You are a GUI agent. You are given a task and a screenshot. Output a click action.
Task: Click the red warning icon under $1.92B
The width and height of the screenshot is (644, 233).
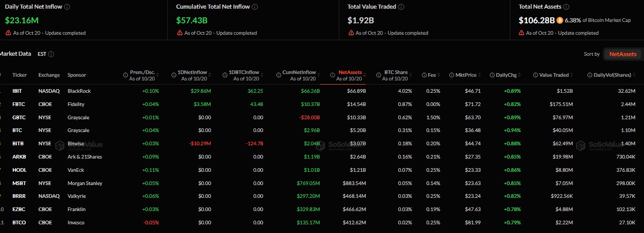(351, 33)
